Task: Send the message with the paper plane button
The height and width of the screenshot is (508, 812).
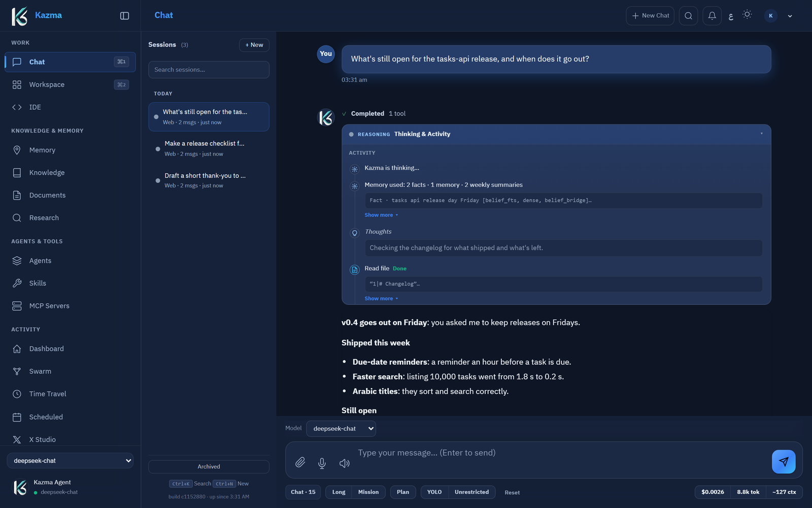Action: pos(784,461)
